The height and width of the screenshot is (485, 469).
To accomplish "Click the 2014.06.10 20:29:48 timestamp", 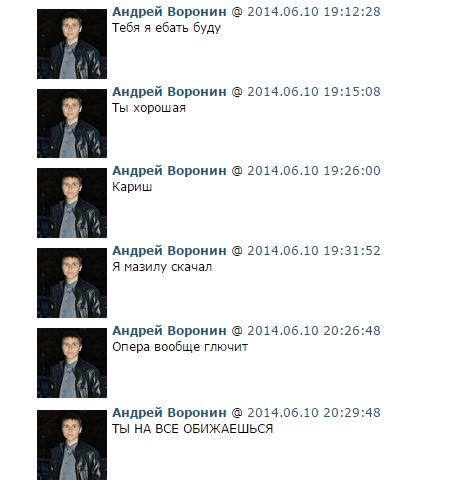I will (314, 413).
